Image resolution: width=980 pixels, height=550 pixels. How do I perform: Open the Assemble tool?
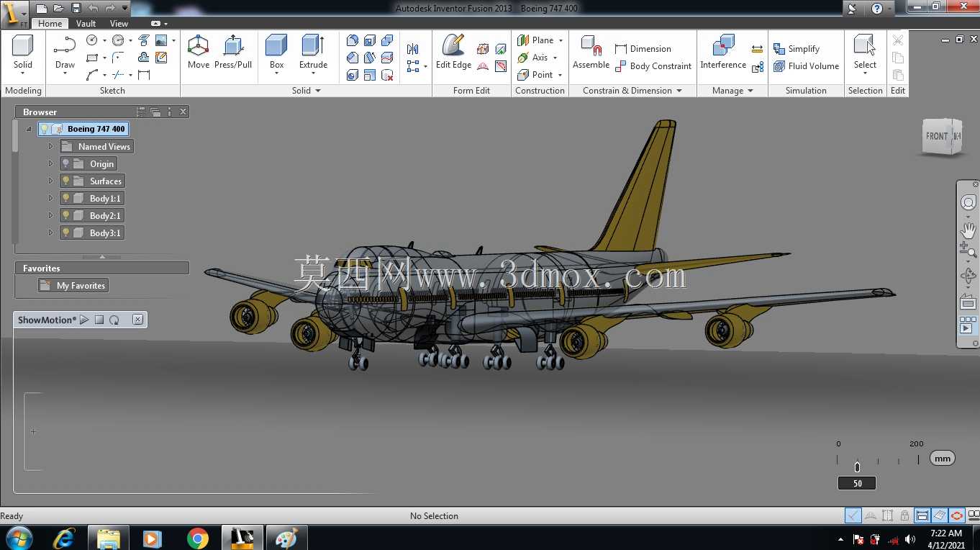tap(591, 52)
